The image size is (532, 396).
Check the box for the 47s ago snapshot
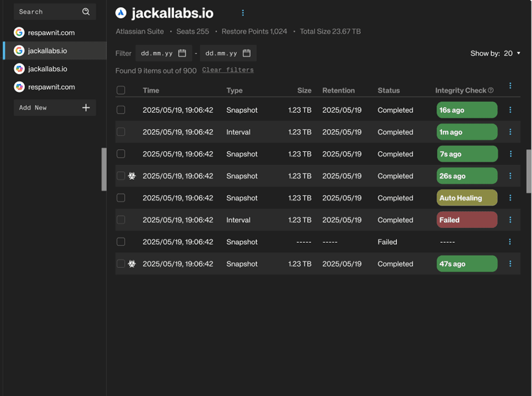click(x=121, y=263)
